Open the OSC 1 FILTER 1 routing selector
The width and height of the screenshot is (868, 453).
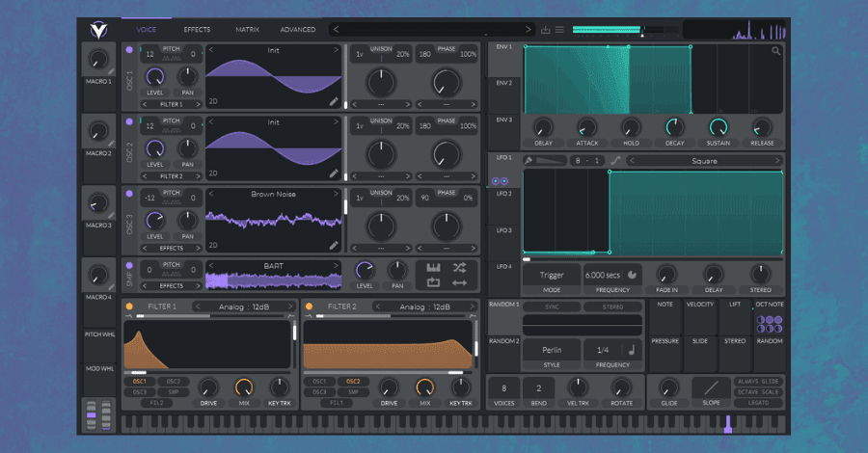(171, 104)
